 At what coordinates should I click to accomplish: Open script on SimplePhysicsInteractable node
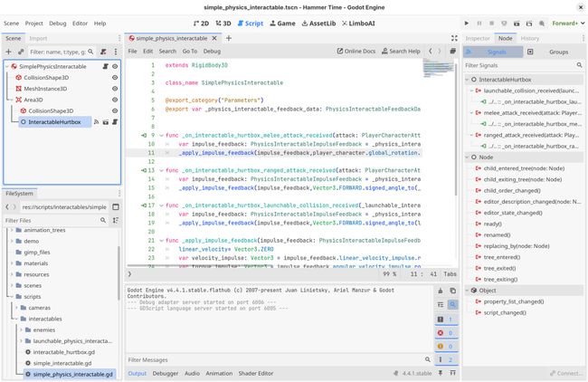point(105,66)
